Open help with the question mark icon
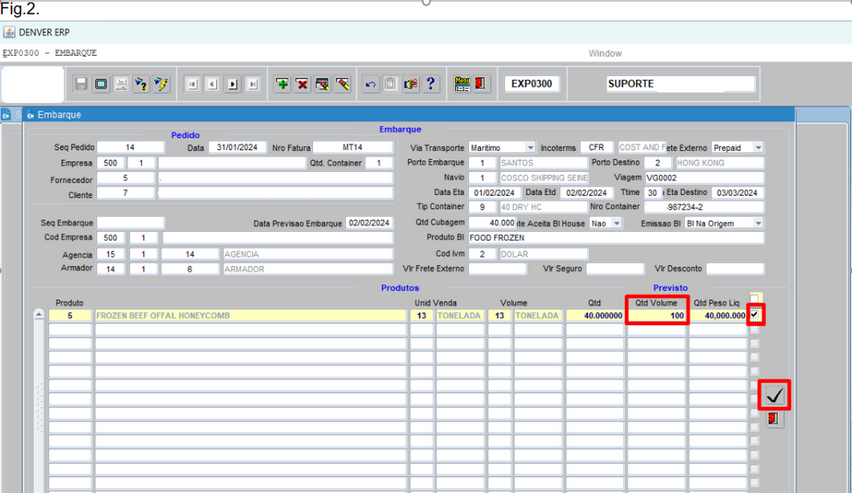This screenshot has height=493, width=852. pos(431,85)
